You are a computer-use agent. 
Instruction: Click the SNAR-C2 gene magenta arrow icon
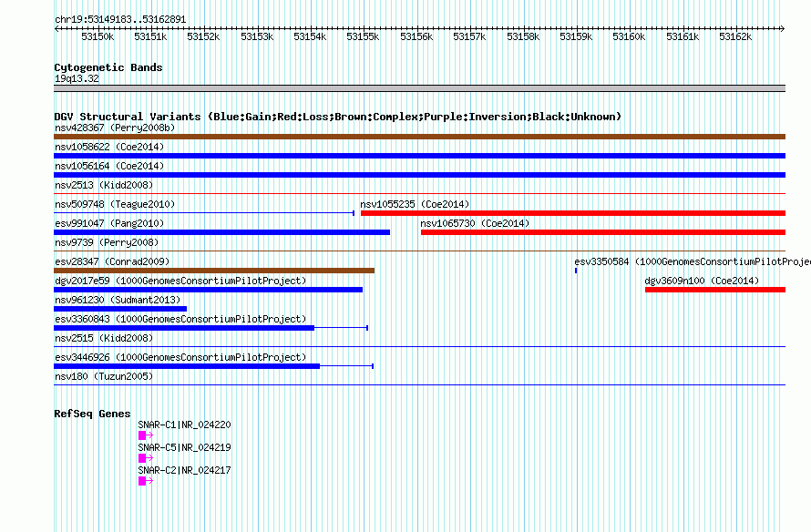tap(145, 481)
